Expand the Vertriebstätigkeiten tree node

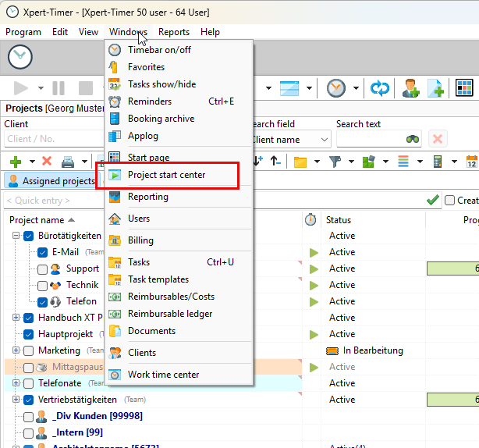[16, 400]
